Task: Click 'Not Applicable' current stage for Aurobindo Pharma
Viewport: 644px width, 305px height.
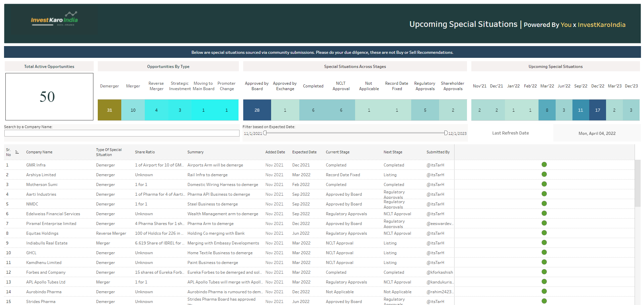Action: [x=340, y=292]
